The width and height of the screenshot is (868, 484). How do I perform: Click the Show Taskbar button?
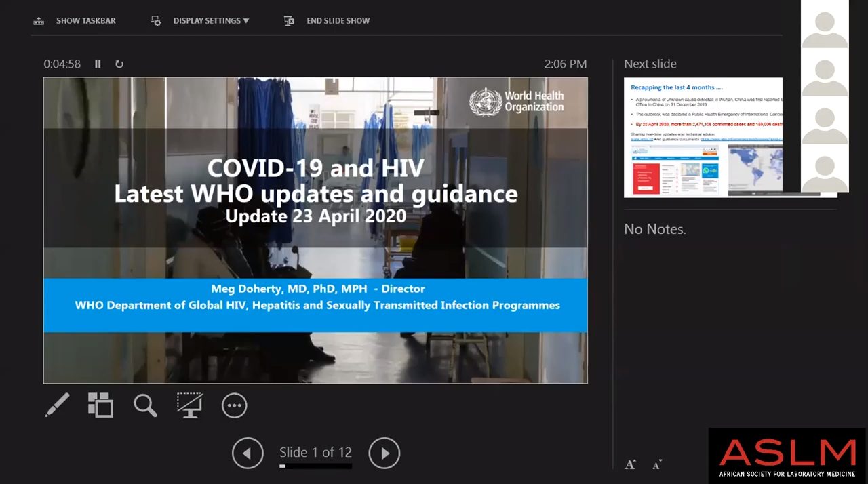click(x=75, y=21)
